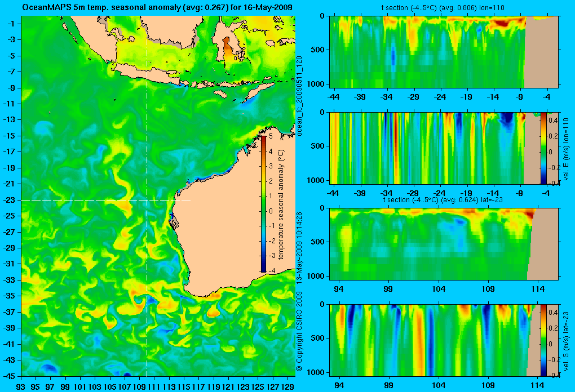Click the map latitude tick label '-45'
Image resolution: width=575 pixels, height=392 pixels.
tap(10, 376)
